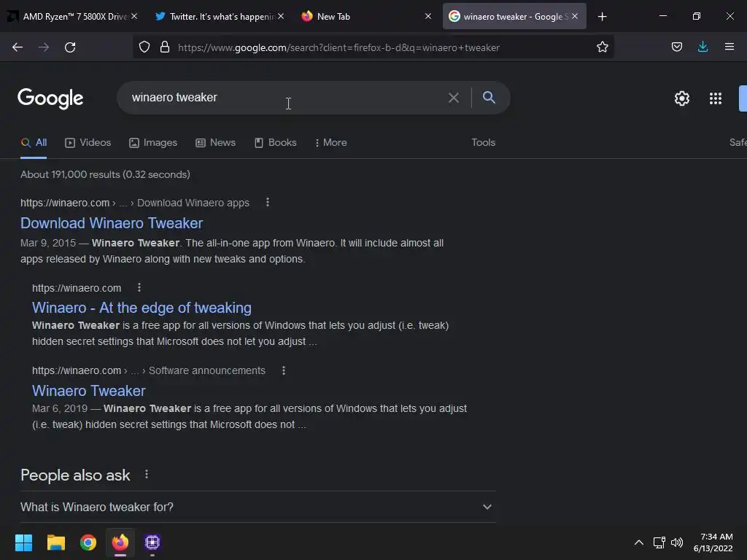Click the Google logo
747x560 pixels.
pyautogui.click(x=50, y=98)
